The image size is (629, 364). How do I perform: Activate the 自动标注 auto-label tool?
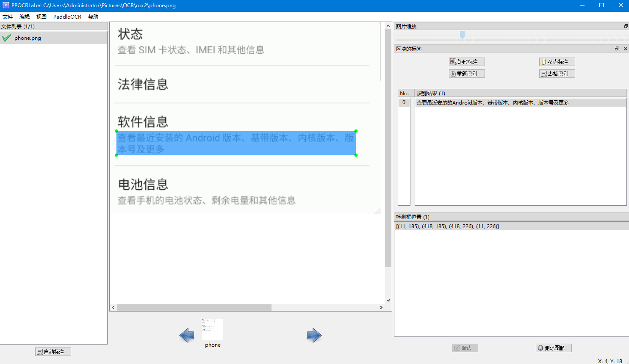click(x=53, y=351)
